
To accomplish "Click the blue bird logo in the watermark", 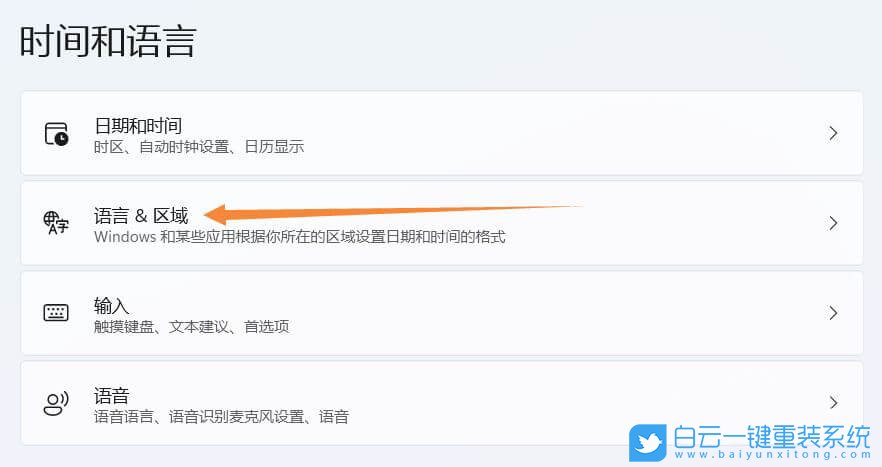I will 647,442.
